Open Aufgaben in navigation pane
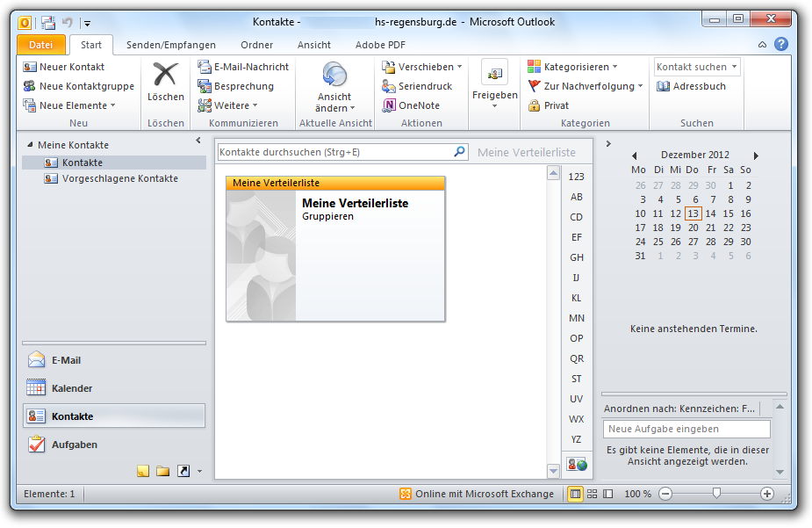This screenshot has height=528, width=812. pos(114,445)
